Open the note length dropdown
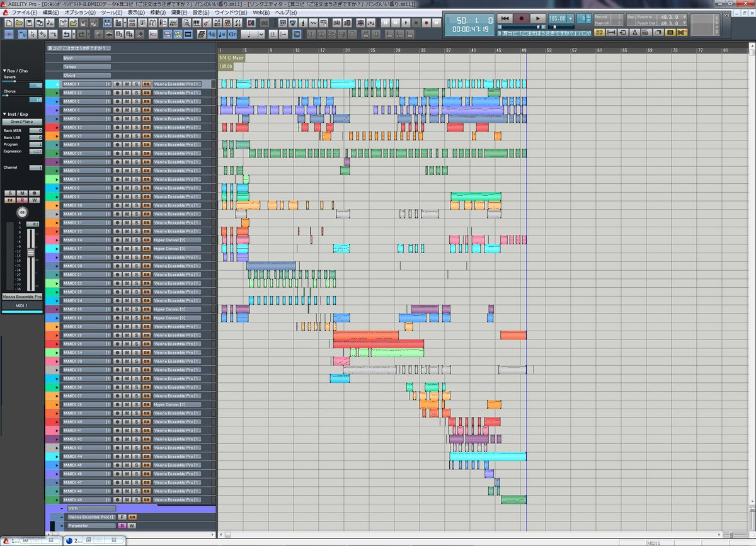Screen dimensions: 756x546 [261, 34]
